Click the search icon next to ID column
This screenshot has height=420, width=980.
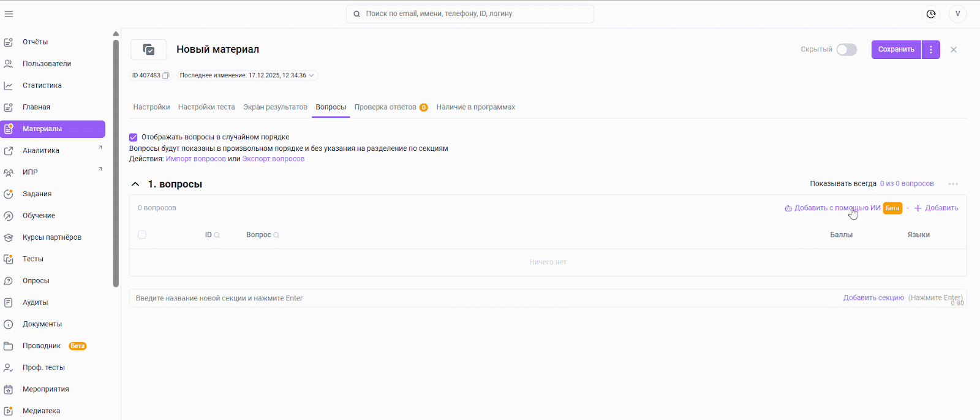tap(217, 235)
